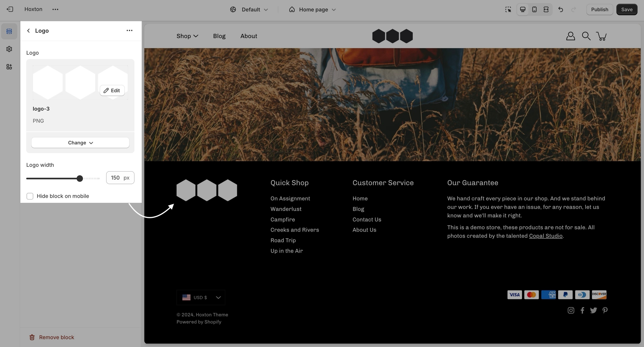Click the exit editor icon

click(10, 9)
